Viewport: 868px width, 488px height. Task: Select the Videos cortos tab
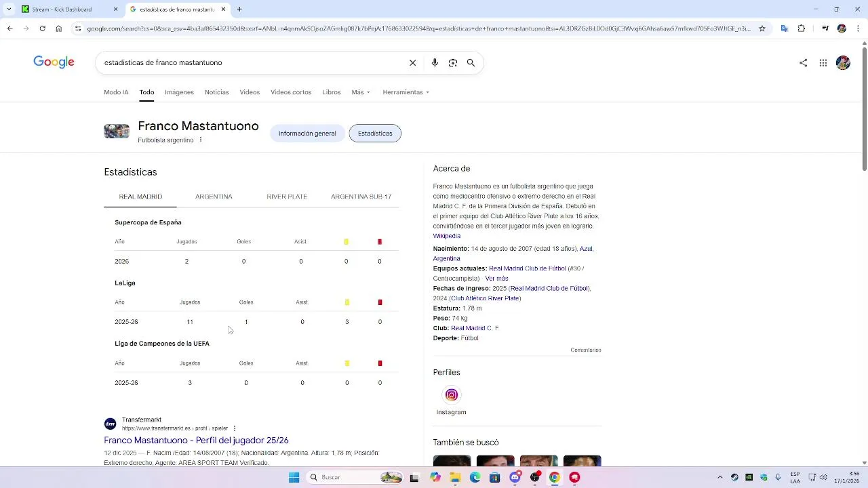coord(291,92)
